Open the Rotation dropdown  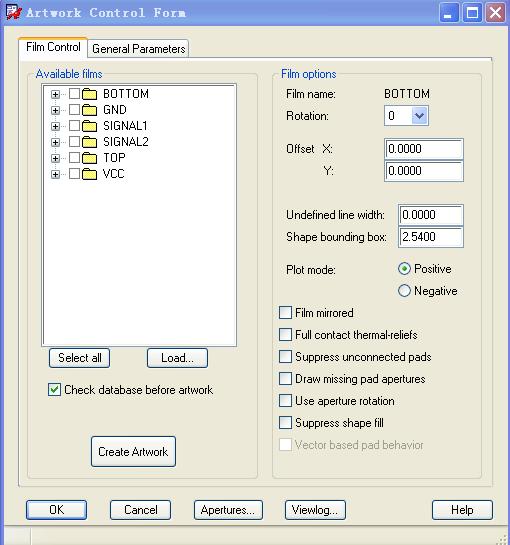tap(419, 116)
